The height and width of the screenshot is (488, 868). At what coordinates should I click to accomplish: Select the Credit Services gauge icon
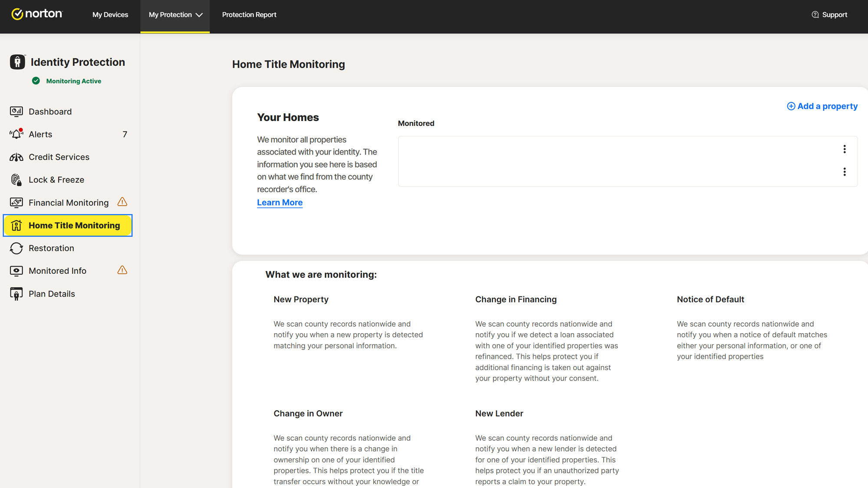click(x=16, y=157)
